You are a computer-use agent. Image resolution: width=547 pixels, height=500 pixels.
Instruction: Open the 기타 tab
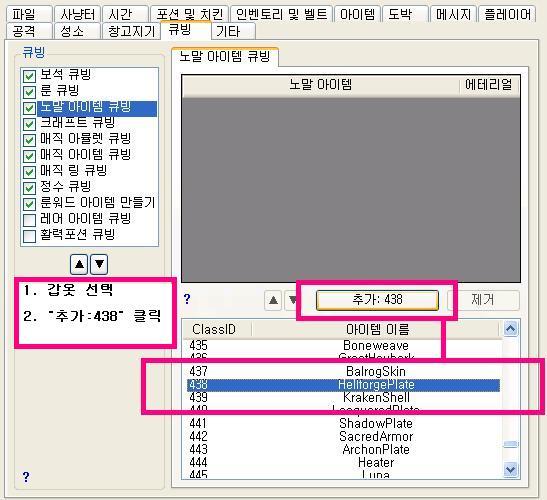point(234,31)
